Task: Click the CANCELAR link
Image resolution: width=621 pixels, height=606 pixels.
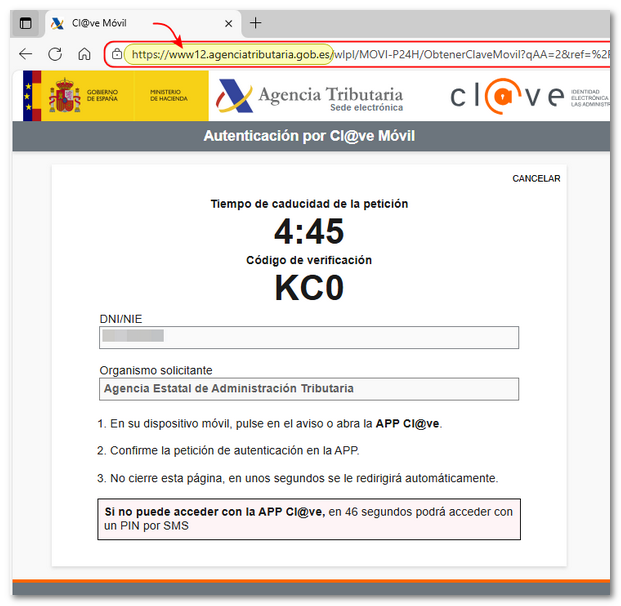Action: click(x=536, y=179)
